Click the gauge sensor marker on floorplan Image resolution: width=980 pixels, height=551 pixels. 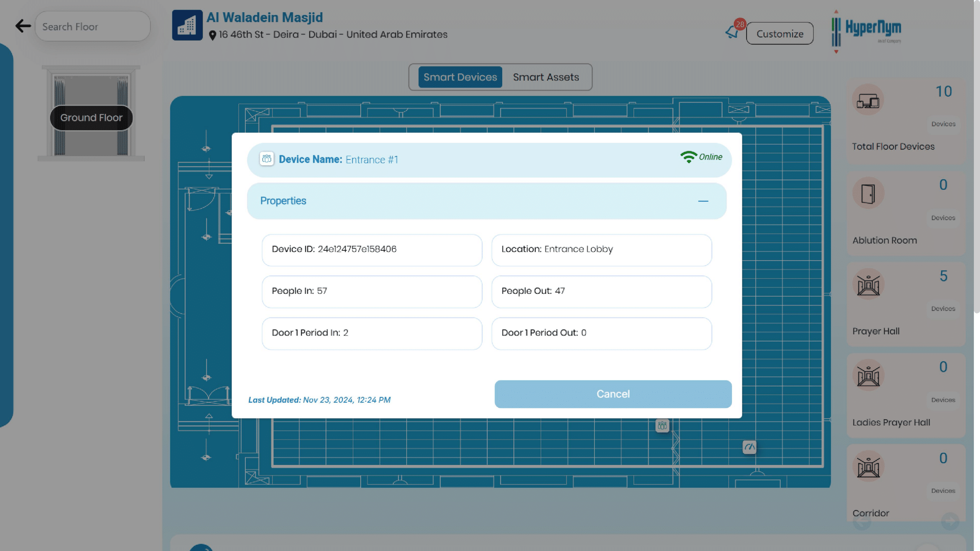pyautogui.click(x=749, y=447)
